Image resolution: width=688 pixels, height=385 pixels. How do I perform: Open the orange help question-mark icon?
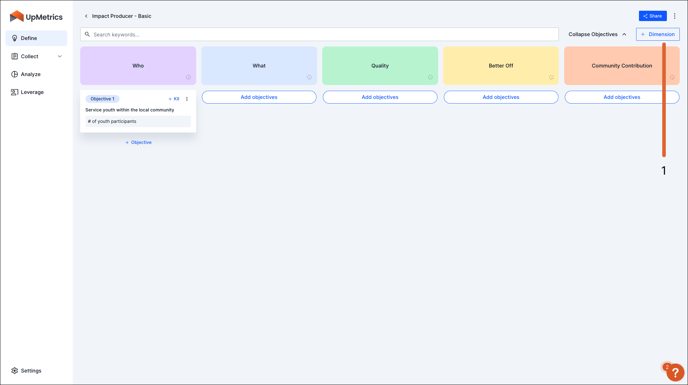tap(675, 373)
